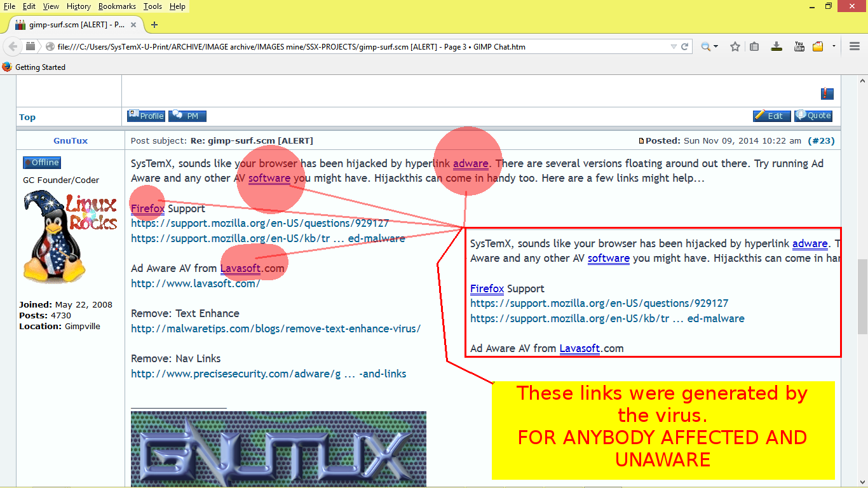Show bookmarks list icon beside the star
Screen dimensions: 868x488
coord(754,46)
